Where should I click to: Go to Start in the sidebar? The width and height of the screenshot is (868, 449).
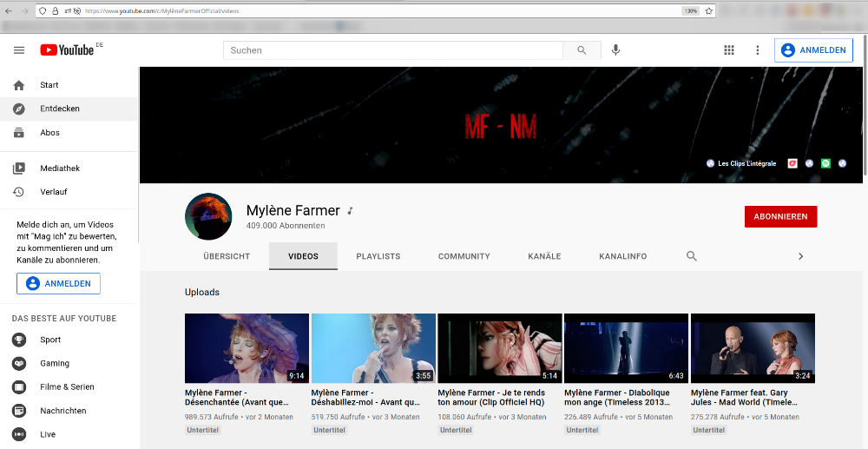[x=49, y=85]
